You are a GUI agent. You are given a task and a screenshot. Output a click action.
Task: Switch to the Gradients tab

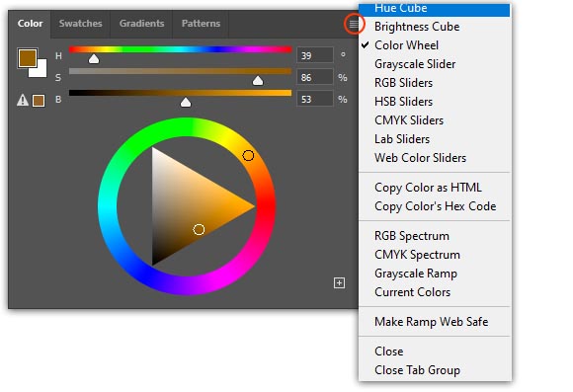tap(141, 24)
